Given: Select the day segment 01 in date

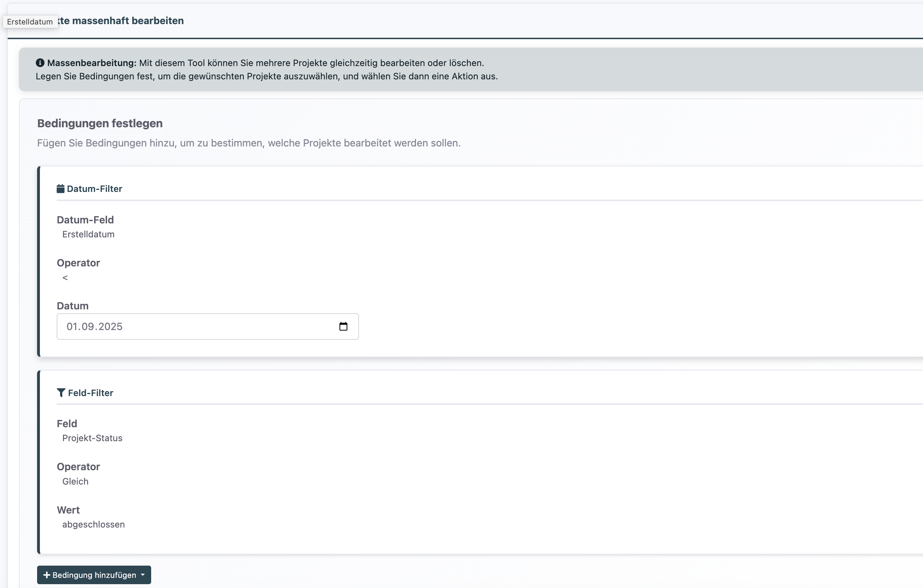Looking at the screenshot, I should click(x=71, y=327).
